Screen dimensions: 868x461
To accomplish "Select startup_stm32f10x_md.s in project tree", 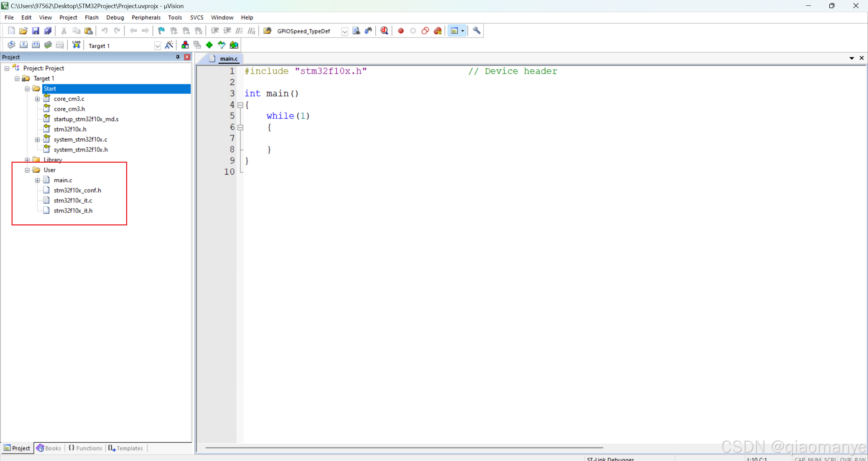I will (86, 119).
